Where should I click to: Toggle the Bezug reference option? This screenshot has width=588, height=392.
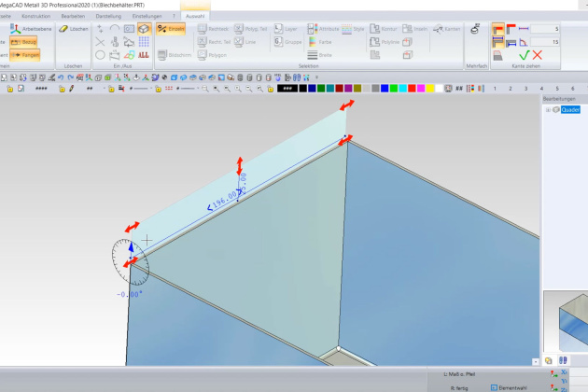point(25,42)
